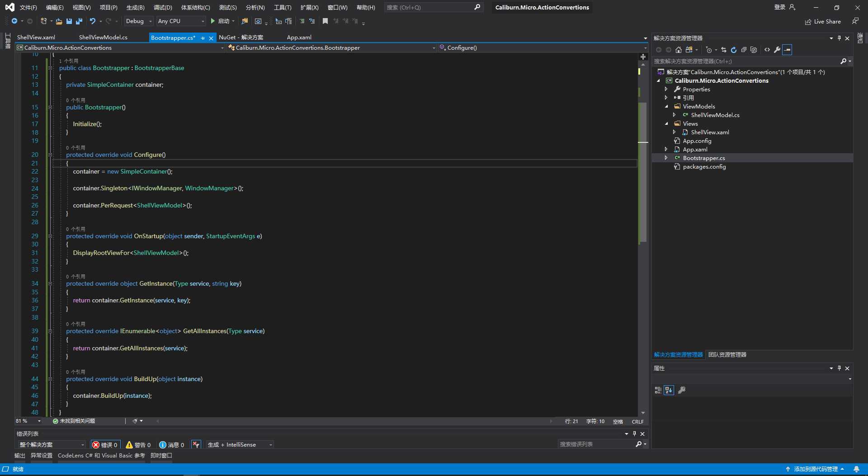Pin the Error List panel
The image size is (868, 476).
[634, 434]
